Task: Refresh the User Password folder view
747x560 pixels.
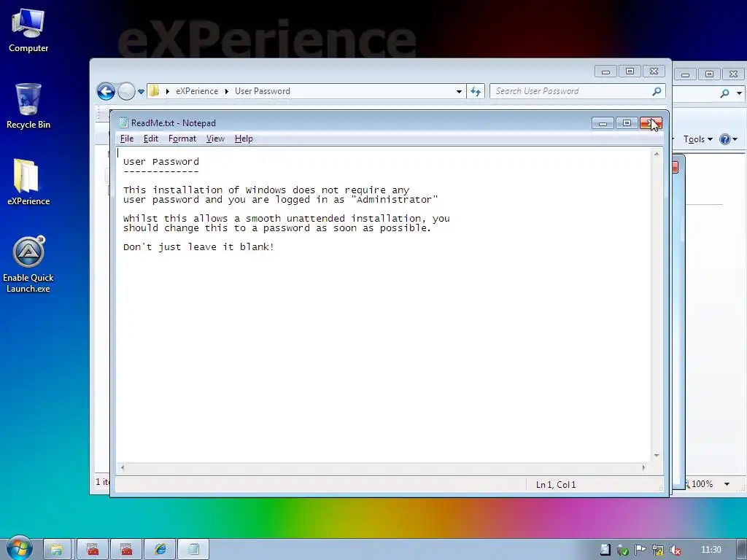Action: coord(476,91)
